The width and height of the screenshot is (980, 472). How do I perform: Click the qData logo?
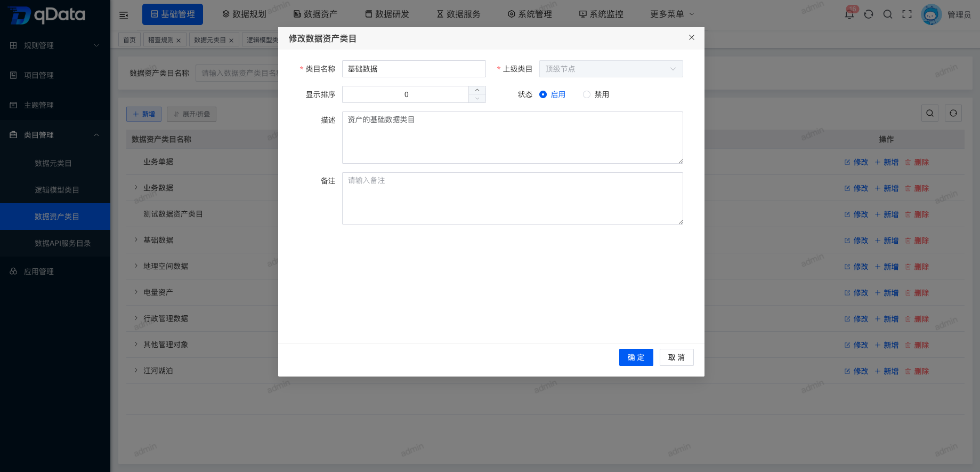pos(47,14)
